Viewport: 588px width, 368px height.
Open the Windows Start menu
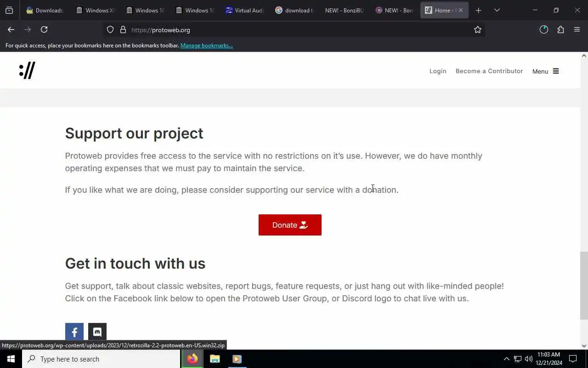11,359
